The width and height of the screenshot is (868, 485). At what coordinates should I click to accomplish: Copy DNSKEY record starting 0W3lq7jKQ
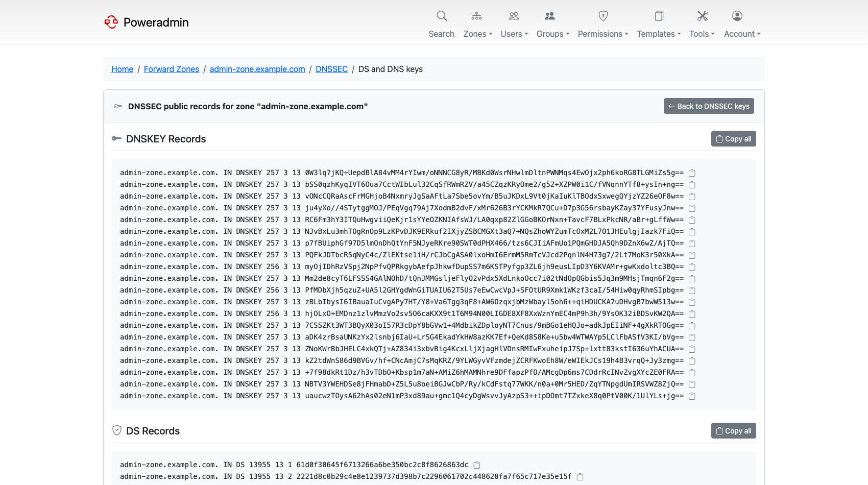[692, 173]
